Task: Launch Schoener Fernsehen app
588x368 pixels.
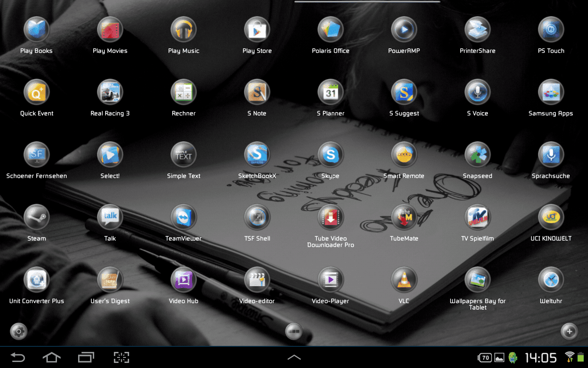Action: [x=37, y=155]
